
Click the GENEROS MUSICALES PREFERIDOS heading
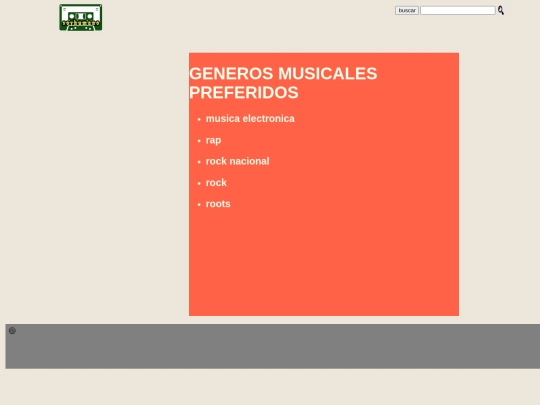(x=283, y=83)
